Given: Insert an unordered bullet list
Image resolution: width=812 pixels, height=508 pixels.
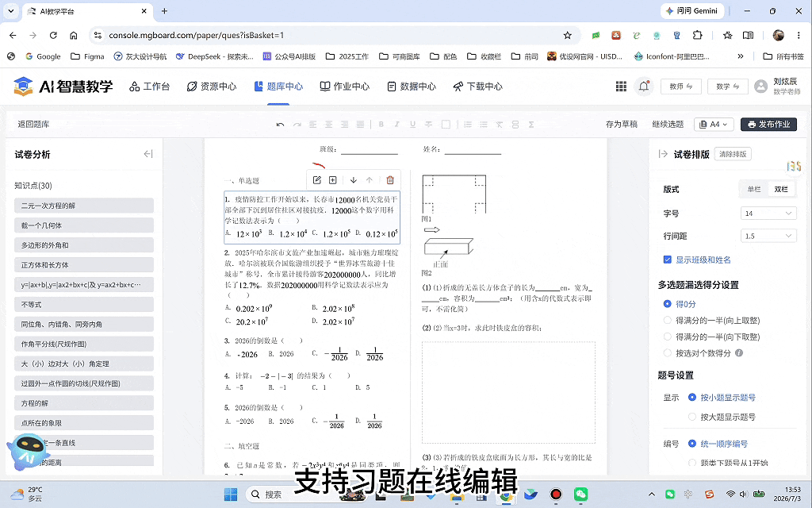Looking at the screenshot, I should [484, 125].
